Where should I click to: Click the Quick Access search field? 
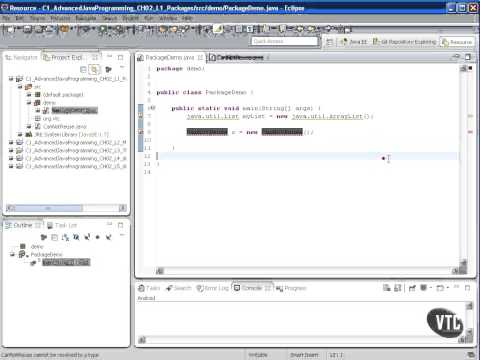tap(284, 41)
